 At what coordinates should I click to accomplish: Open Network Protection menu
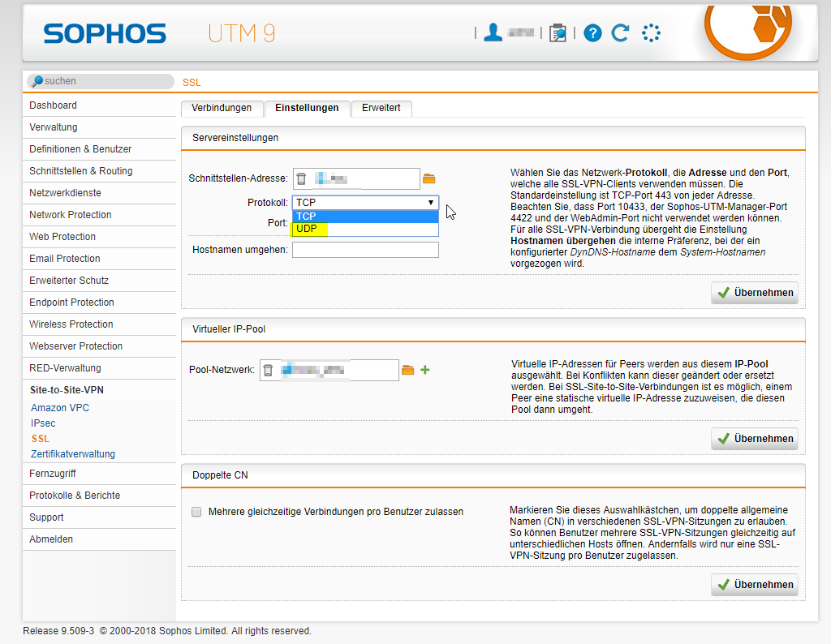tap(99, 214)
